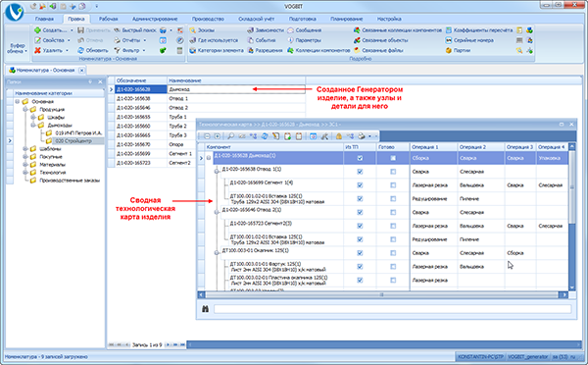
Task: Open the Свойства dropdown arrow
Action: pos(69,40)
